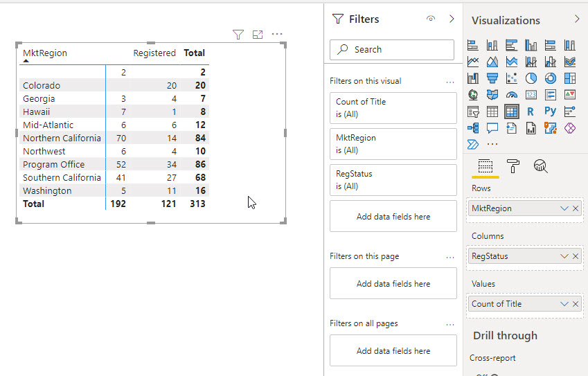Open Filters on all pages options
Image resolution: width=588 pixels, height=376 pixels.
pyautogui.click(x=450, y=324)
